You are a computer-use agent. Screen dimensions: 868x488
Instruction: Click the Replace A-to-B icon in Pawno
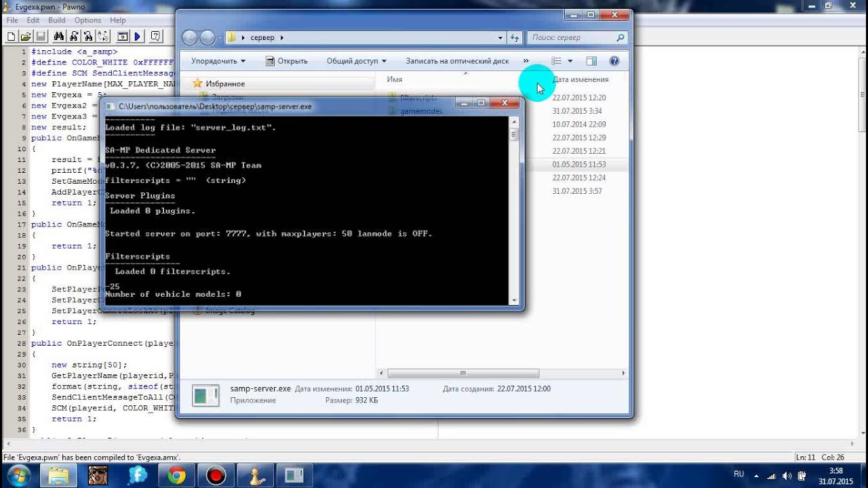pos(103,36)
